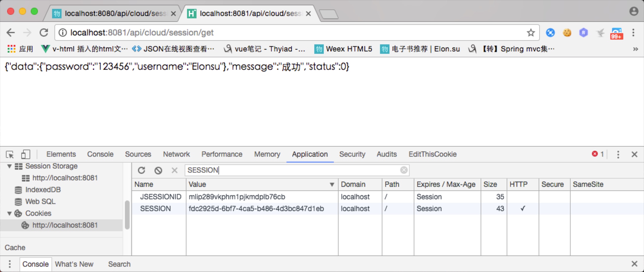The image size is (644, 272).
Task: Collapse the Session Storage tree node
Action: (9, 166)
